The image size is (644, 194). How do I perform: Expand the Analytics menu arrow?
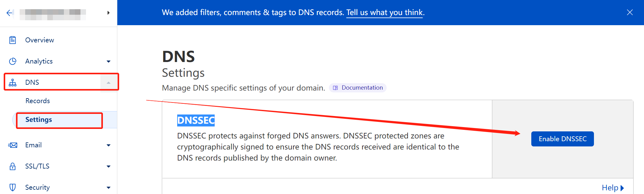(x=108, y=62)
